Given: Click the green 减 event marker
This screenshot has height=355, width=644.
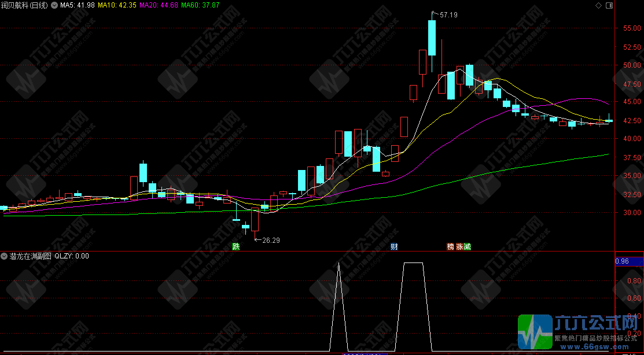Looking at the screenshot, I should pos(467,247).
